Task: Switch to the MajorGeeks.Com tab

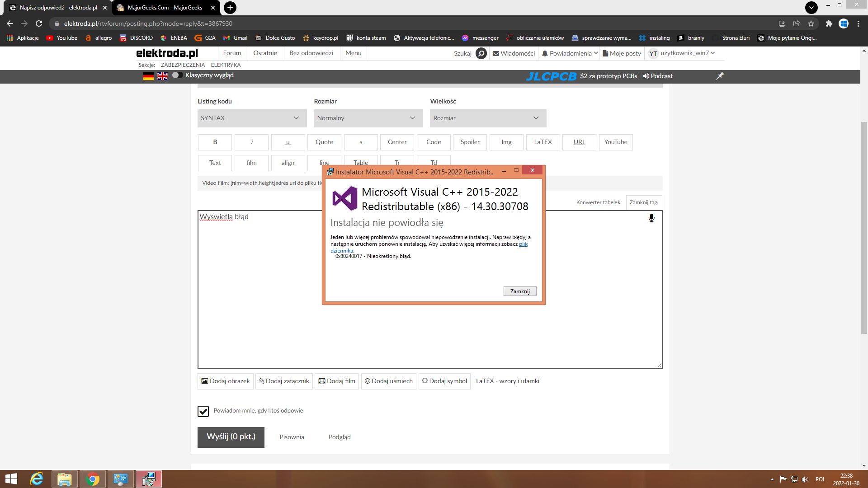Action: (166, 8)
